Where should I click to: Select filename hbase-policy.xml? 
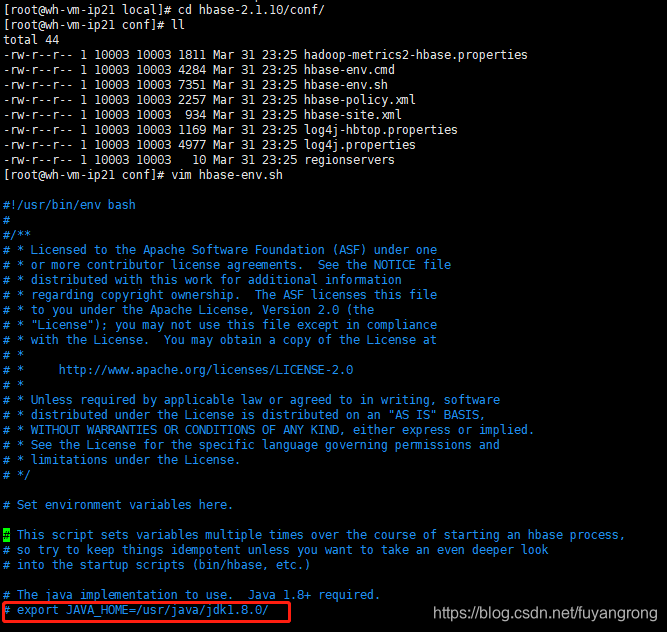click(x=359, y=100)
